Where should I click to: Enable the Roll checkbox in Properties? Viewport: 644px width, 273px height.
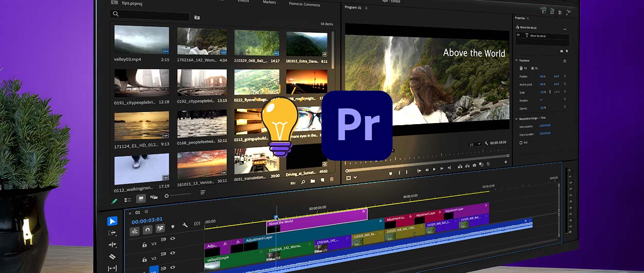click(x=521, y=142)
